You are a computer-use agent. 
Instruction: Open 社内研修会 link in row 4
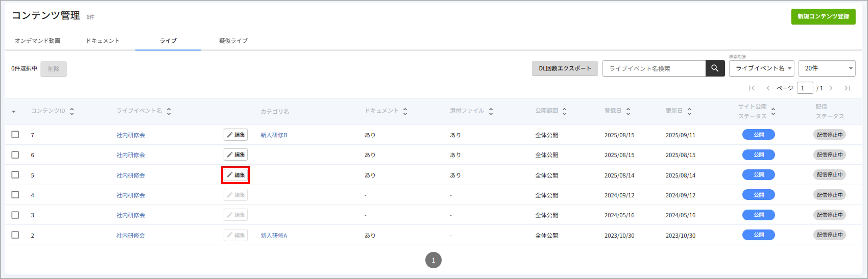pyautogui.click(x=131, y=195)
